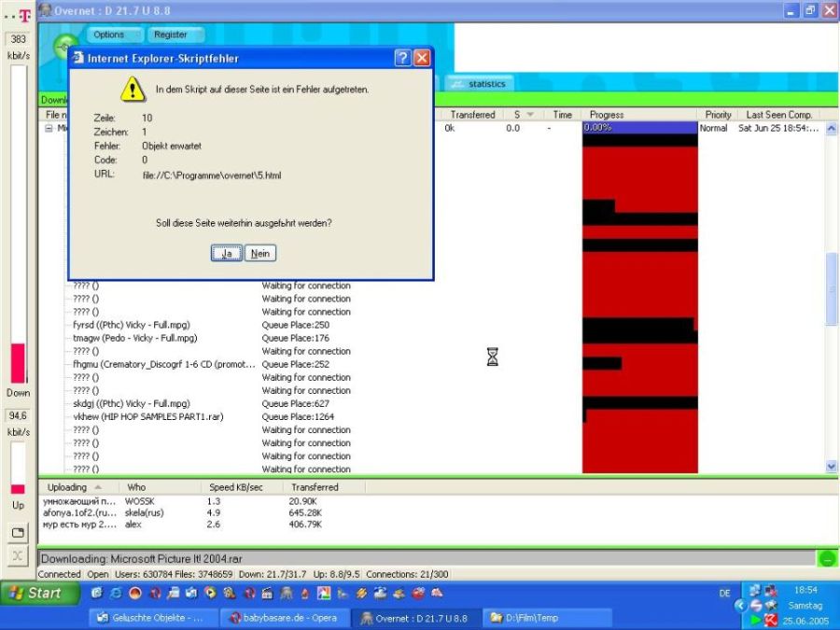This screenshot has width=840, height=630.
Task: Click the window icon button below the Up meter
Action: [x=18, y=533]
